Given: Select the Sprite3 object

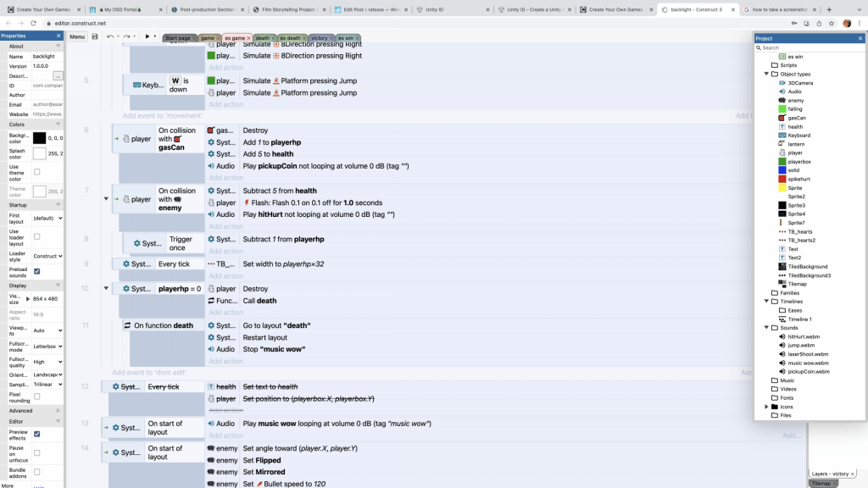Looking at the screenshot, I should click(797, 205).
